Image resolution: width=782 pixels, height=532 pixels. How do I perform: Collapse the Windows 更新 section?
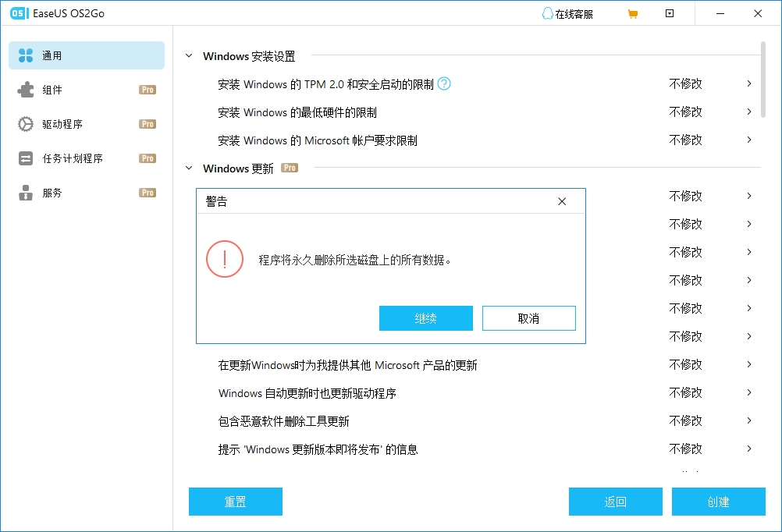click(188, 168)
